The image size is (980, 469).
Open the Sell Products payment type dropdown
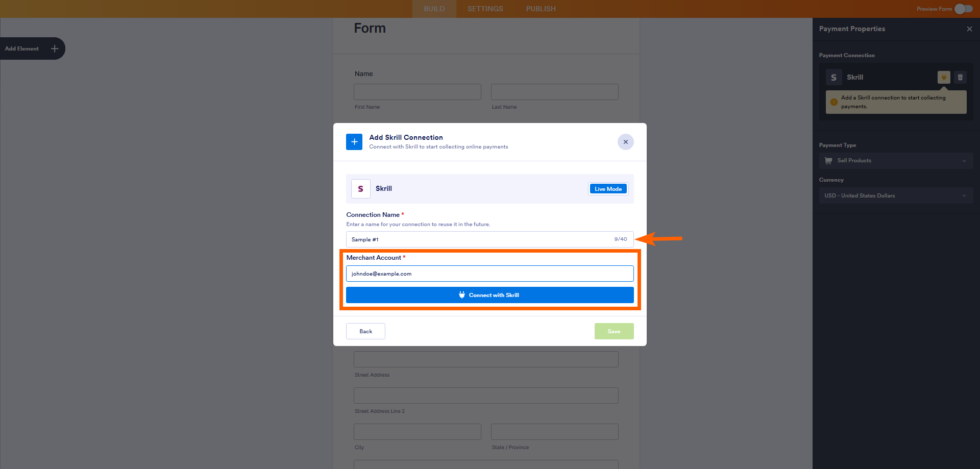(896, 160)
